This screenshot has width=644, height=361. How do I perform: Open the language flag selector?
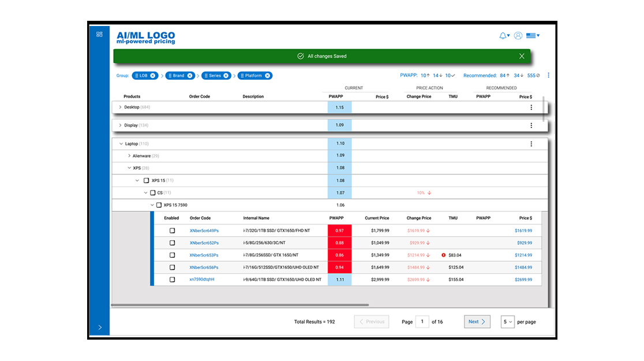533,35
